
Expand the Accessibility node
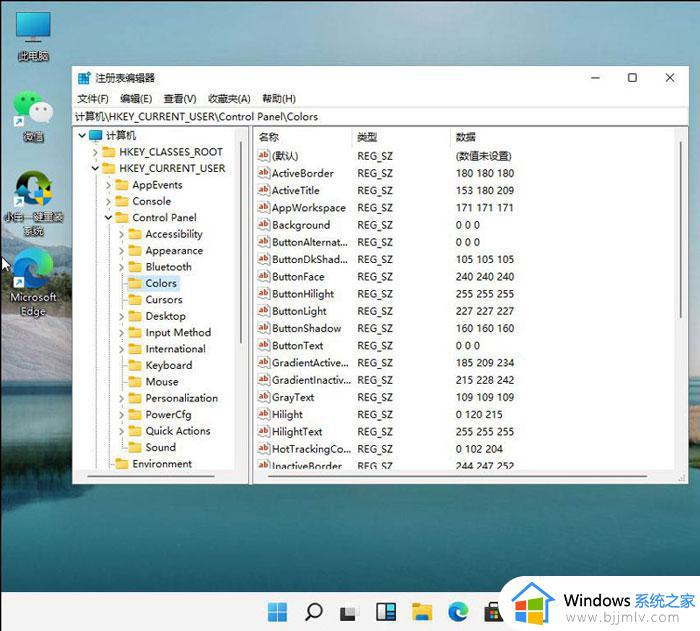click(121, 234)
